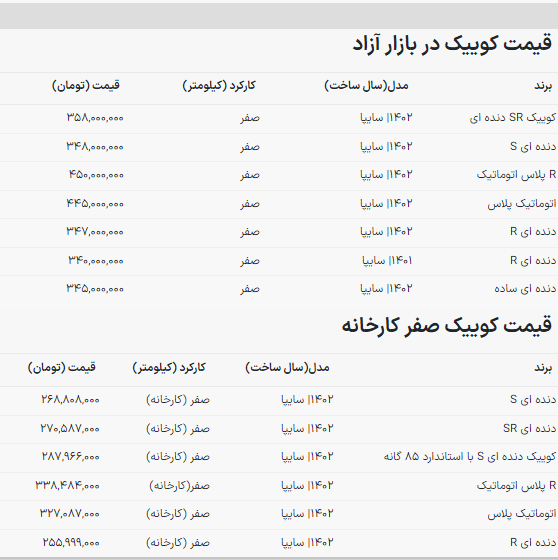This screenshot has height=559, width=558.
Task: Click '۱۴۰۲| سایپا' in the ۲۸۷,۹۶۶,۰۰۰ row
Action: click(x=307, y=457)
